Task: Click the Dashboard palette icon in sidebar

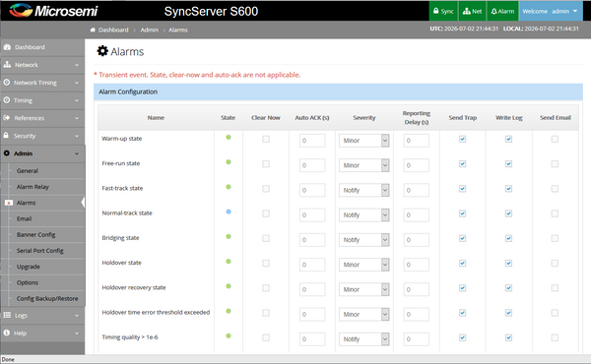Action: click(7, 47)
